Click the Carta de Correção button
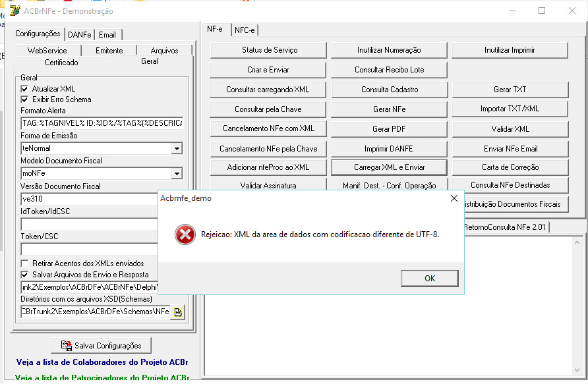 (x=510, y=167)
